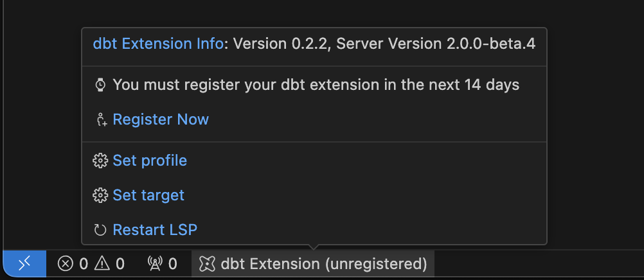Click the Register Now link
The height and width of the screenshot is (280, 644).
click(161, 119)
